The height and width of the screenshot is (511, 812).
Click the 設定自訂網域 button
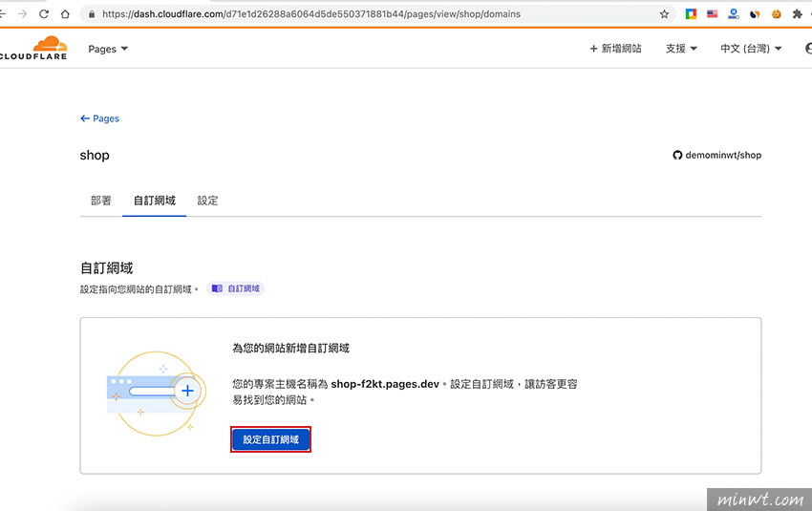[271, 439]
